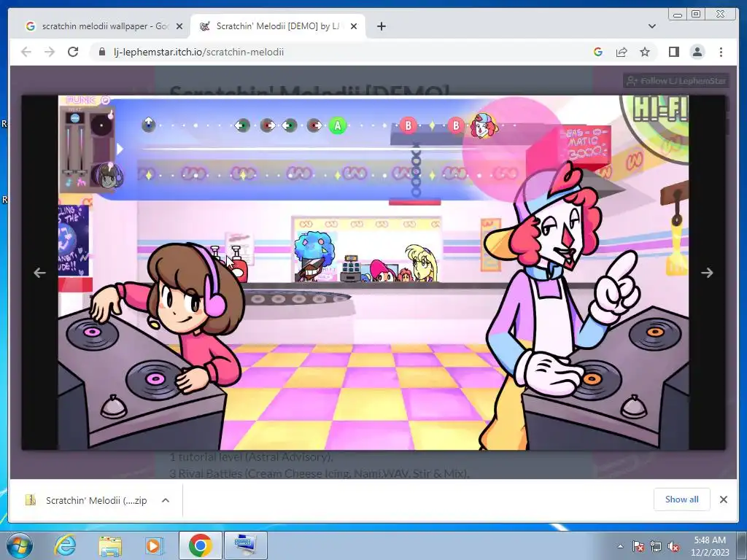Expand the tab search dropdown
Viewport: 747px width, 560px height.
click(x=652, y=26)
